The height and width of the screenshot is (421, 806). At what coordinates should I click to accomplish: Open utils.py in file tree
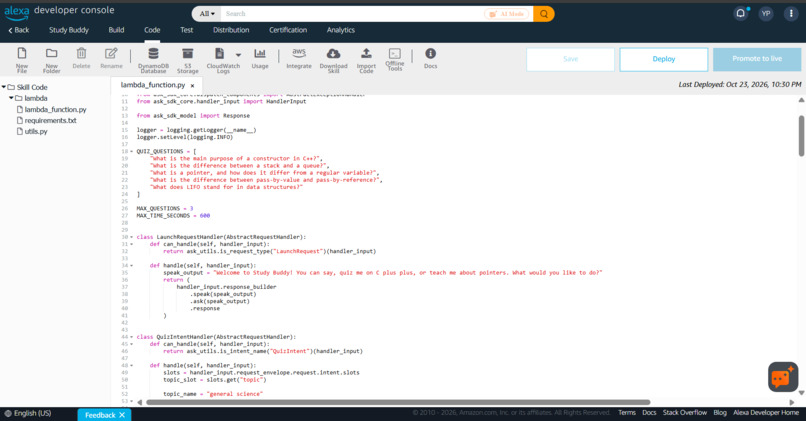[x=36, y=132]
